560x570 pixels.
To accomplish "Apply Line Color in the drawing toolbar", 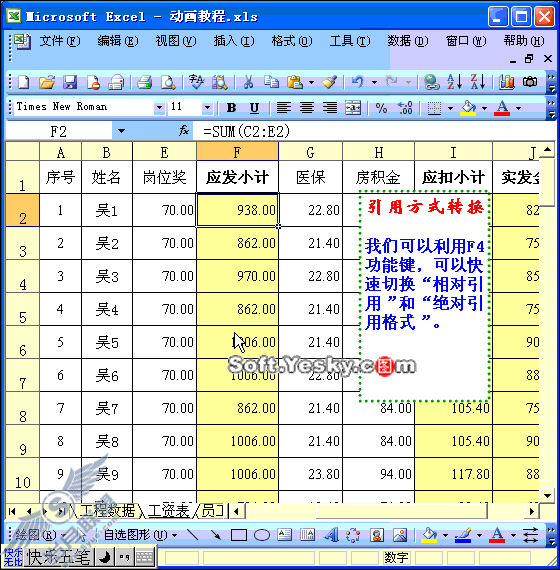I will [x=463, y=535].
